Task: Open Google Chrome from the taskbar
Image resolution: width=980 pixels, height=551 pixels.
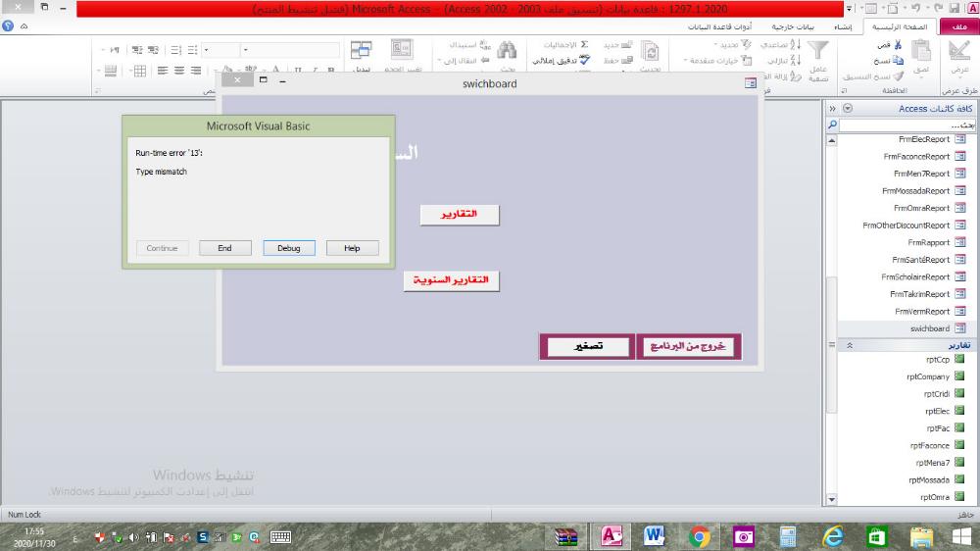Action: (700, 536)
